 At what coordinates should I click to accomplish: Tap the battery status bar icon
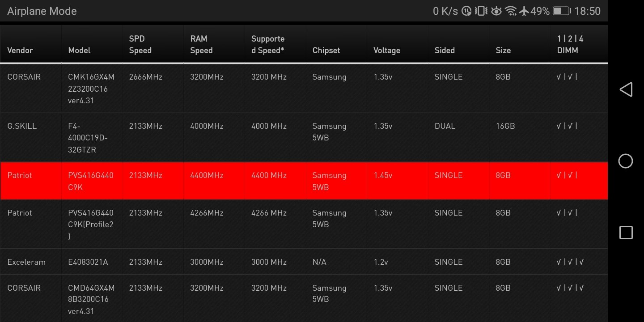561,11
